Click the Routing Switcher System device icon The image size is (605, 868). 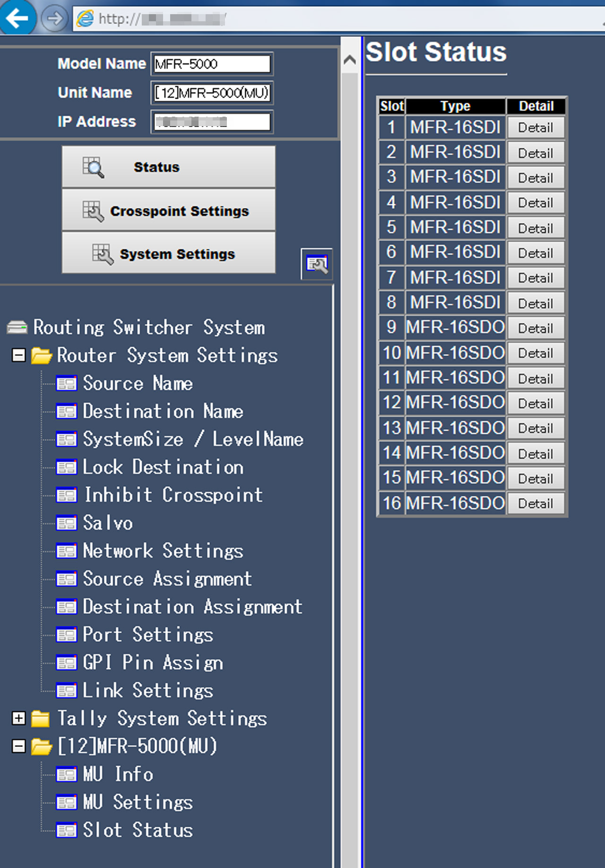click(17, 327)
